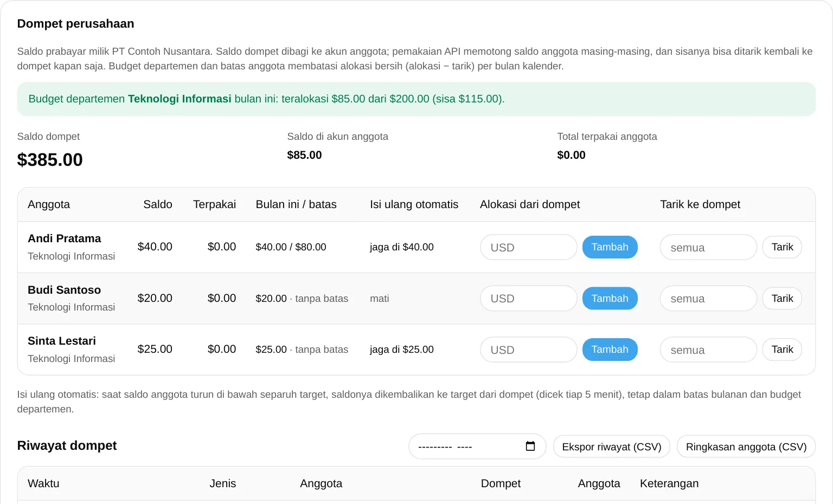
Task: Click the Riwayat dompet month filter field
Action: point(477,447)
